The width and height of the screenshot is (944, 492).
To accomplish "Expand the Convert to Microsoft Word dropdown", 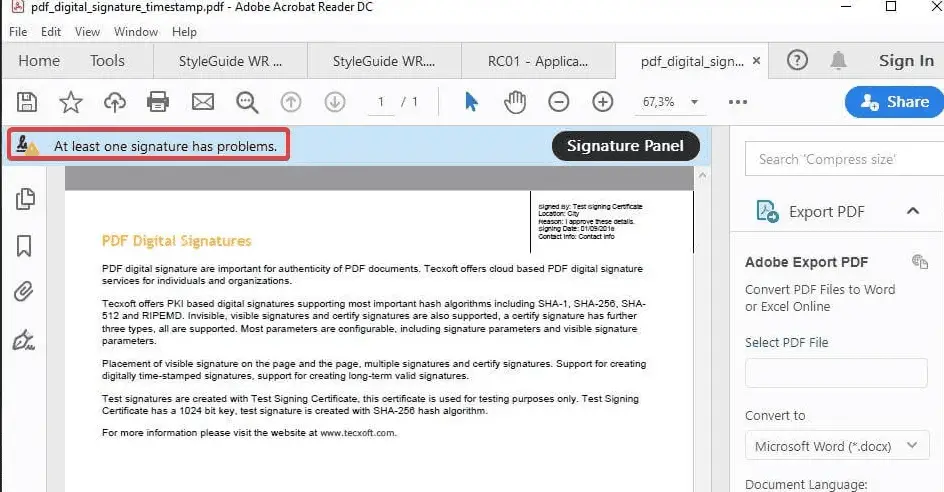I will click(836, 446).
